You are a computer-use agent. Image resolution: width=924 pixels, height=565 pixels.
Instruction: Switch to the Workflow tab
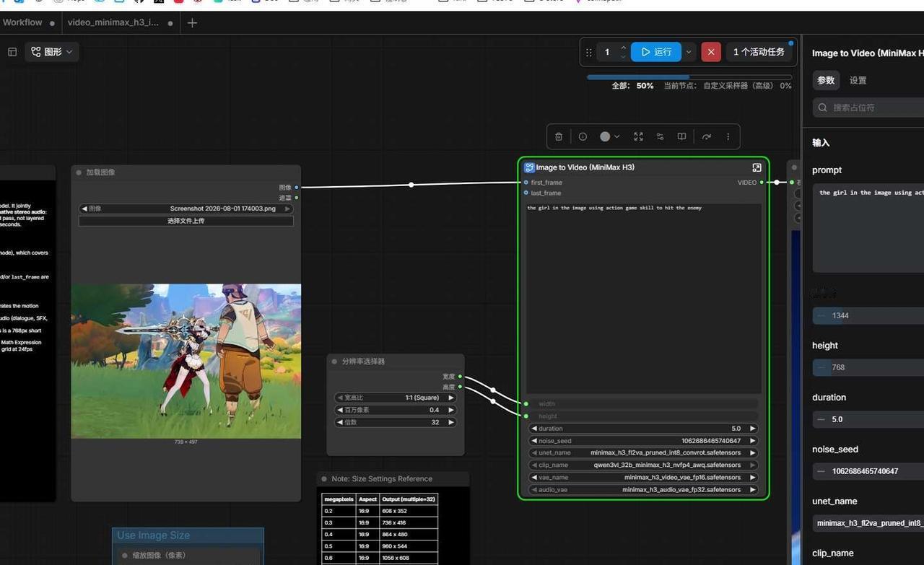point(22,22)
